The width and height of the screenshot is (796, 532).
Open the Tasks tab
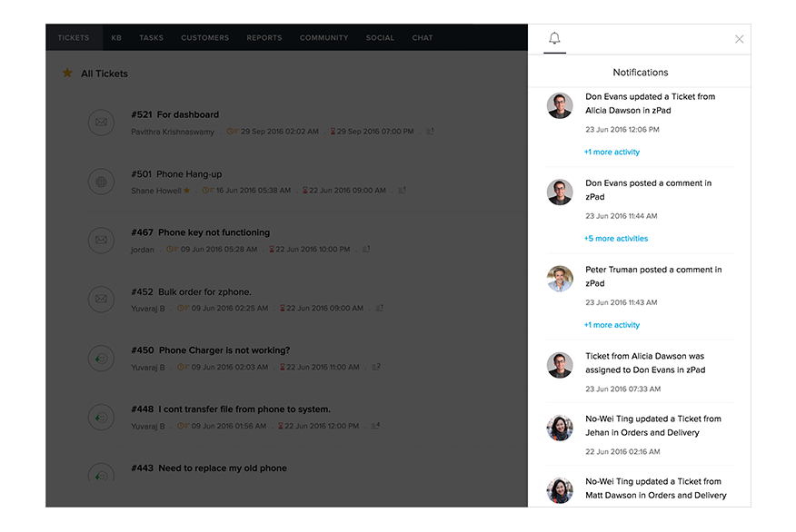coord(151,37)
